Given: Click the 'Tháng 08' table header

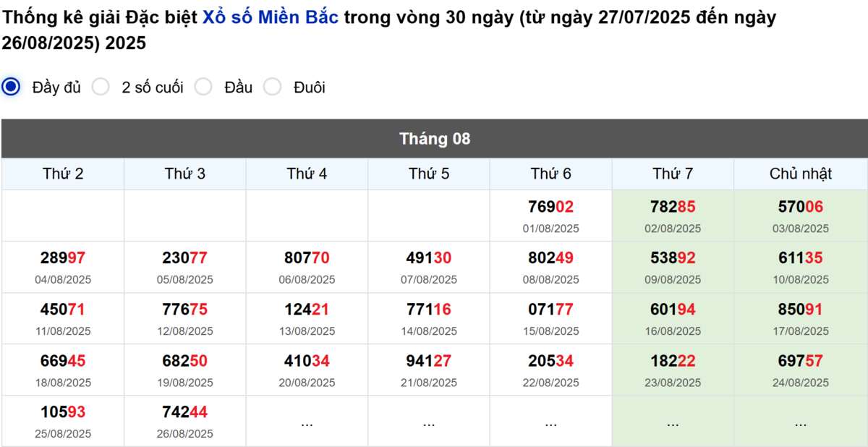Looking at the screenshot, I should [434, 138].
